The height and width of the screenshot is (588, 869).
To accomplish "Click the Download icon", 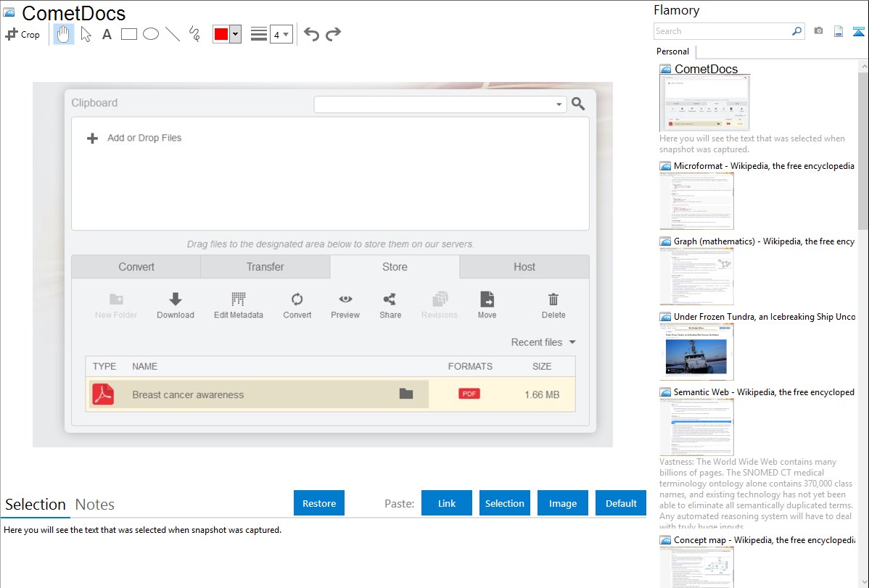I will click(x=175, y=299).
